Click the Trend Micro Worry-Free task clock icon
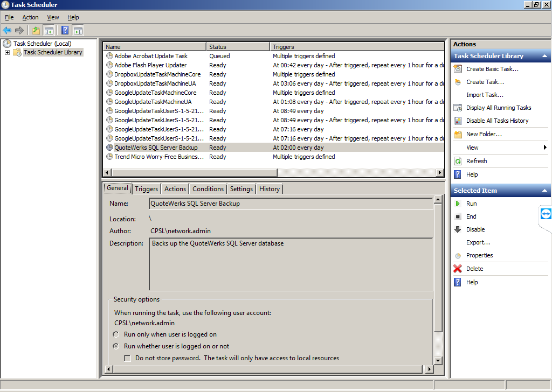Screen dimensions: 552x392 pyautogui.click(x=110, y=157)
